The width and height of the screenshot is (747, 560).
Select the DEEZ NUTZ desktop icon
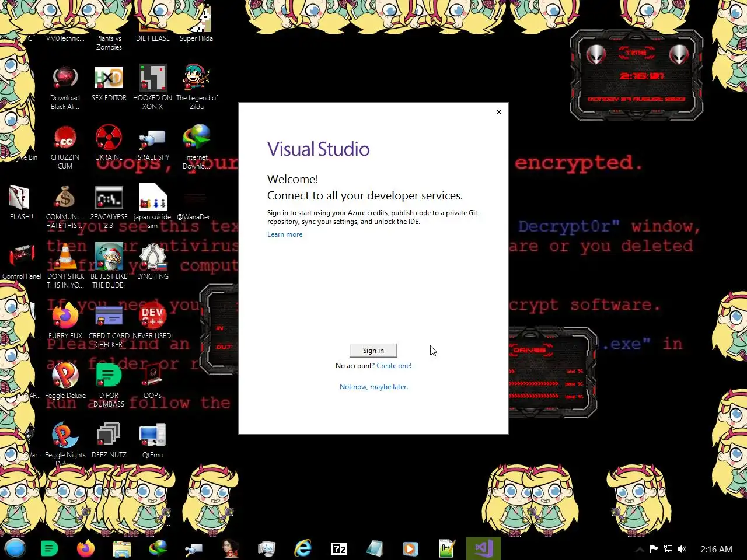pos(109,440)
